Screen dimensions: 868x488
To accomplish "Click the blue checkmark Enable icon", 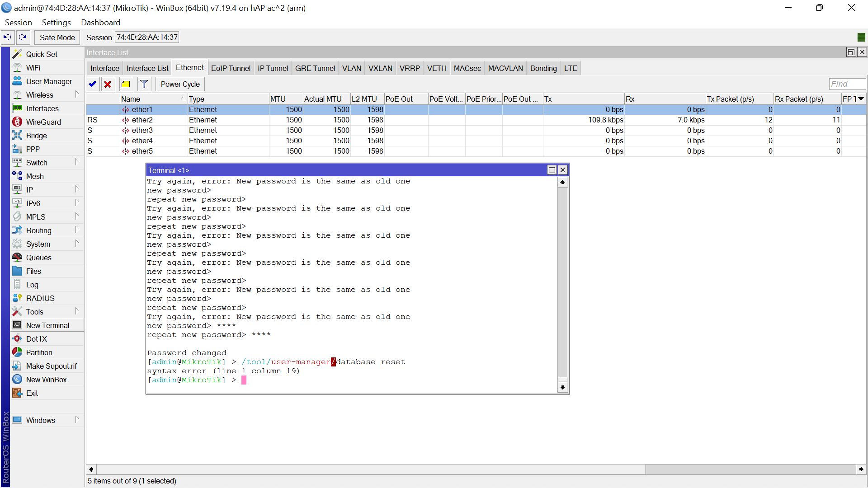I will pos(93,84).
